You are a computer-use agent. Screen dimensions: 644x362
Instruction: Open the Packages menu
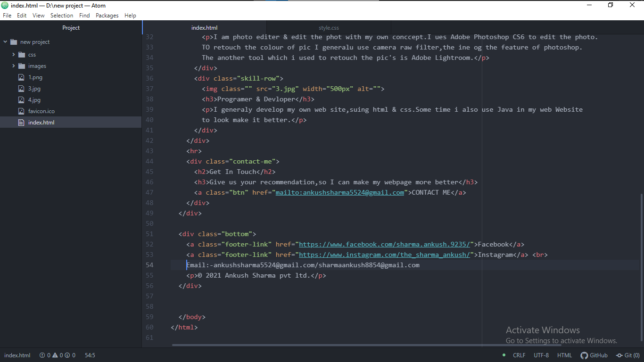tap(107, 16)
